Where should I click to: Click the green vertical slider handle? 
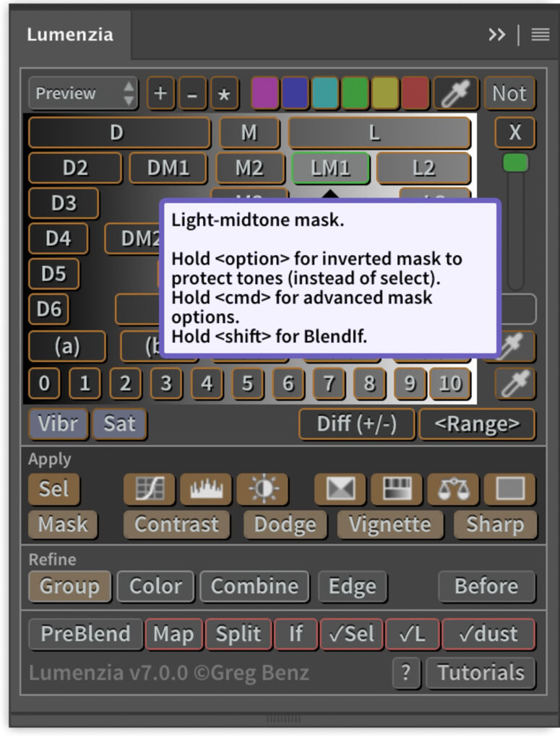(515, 163)
